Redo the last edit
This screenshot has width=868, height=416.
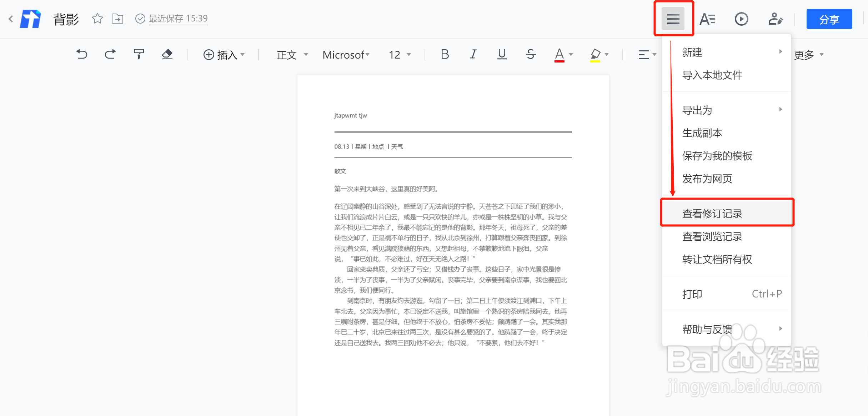pos(110,54)
